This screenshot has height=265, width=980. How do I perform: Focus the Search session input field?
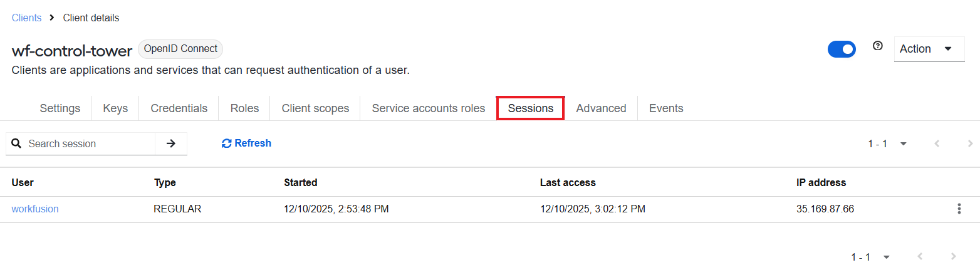pos(90,143)
